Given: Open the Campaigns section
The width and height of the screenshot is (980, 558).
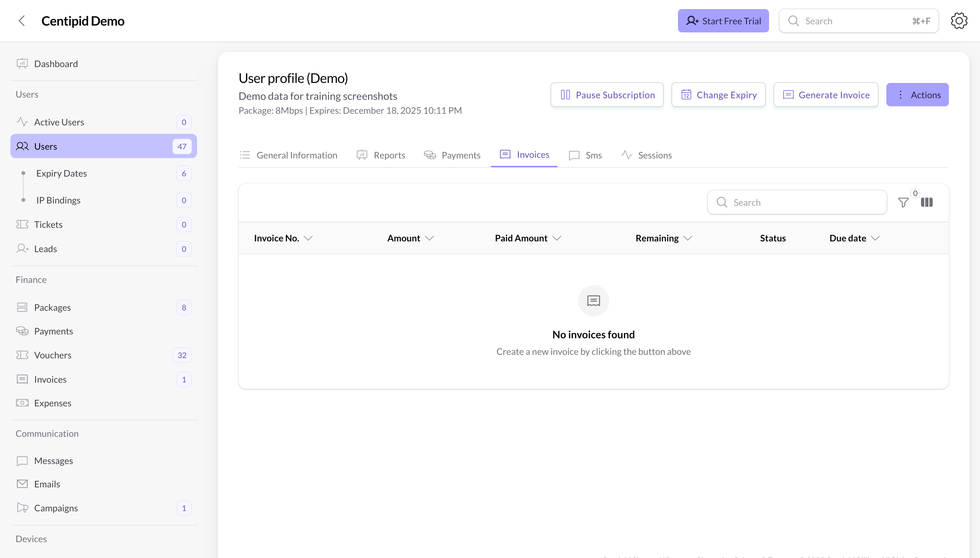Looking at the screenshot, I should 56,508.
